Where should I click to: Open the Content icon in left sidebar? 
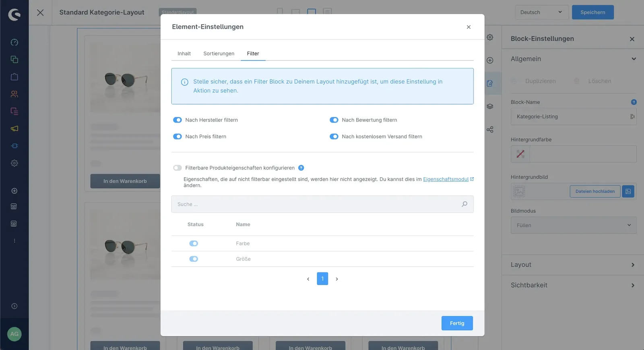click(x=14, y=111)
